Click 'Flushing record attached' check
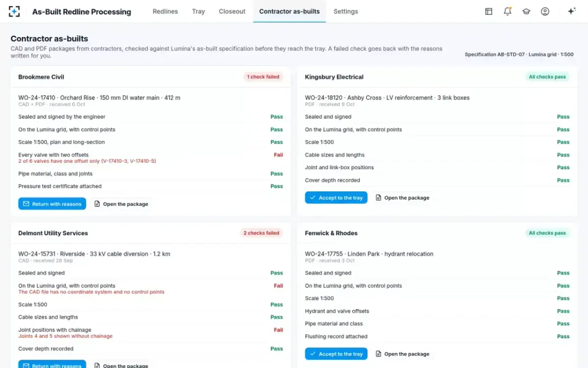 pos(336,337)
